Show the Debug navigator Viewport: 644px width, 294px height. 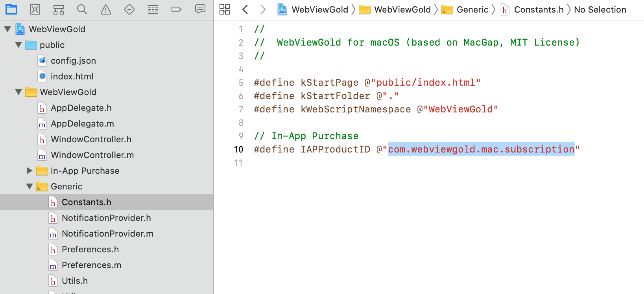point(153,9)
